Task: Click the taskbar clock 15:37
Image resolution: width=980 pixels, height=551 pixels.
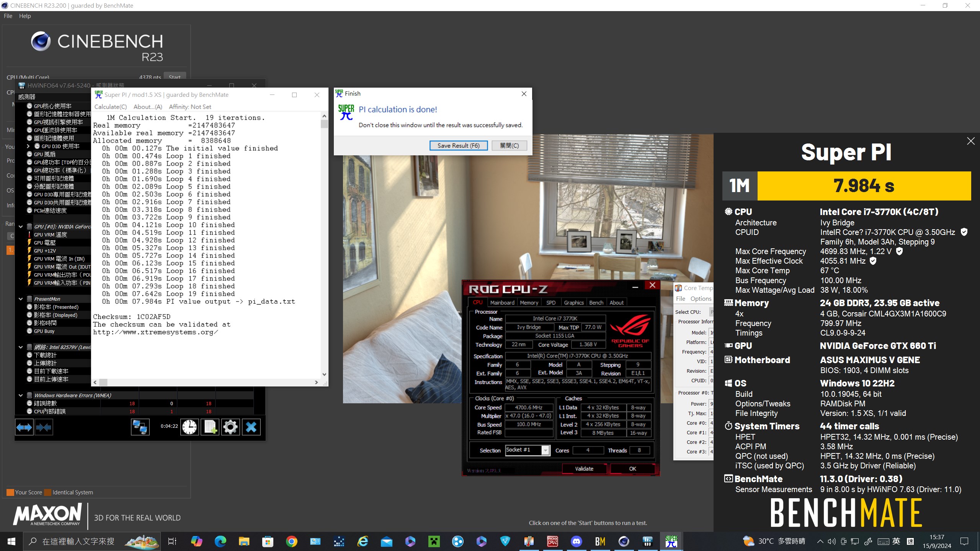Action: 936,541
